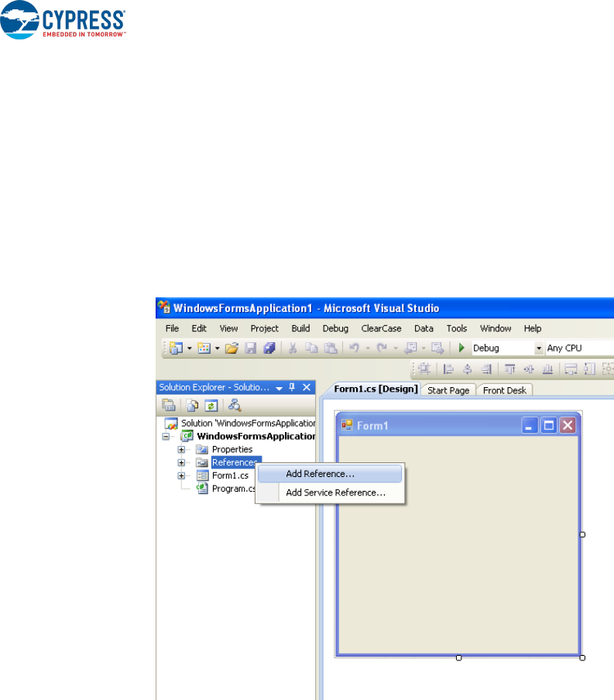Open the Solution Explorer window position dropdown
Image resolution: width=614 pixels, height=700 pixels.
pos(279,389)
